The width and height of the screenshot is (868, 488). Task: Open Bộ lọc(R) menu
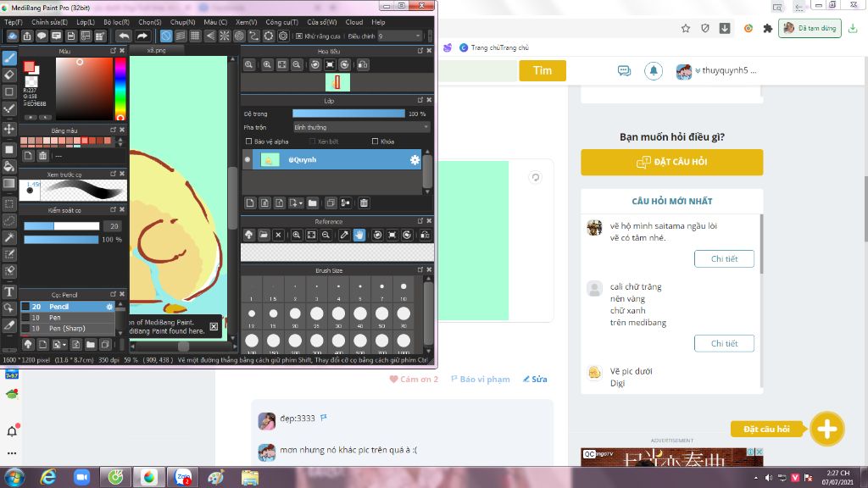click(x=116, y=22)
